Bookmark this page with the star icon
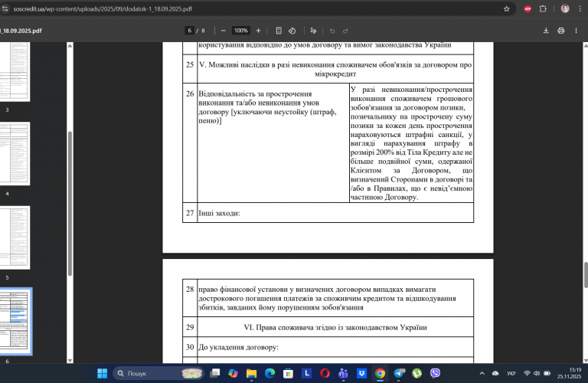 (507, 8)
